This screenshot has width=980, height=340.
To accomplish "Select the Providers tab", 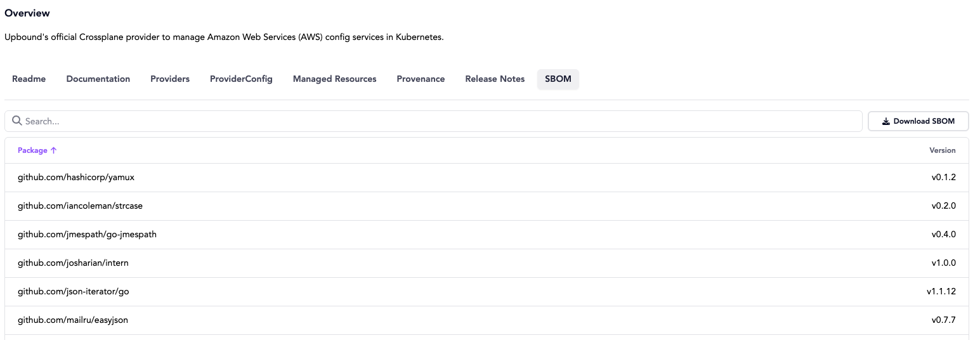I will [170, 79].
